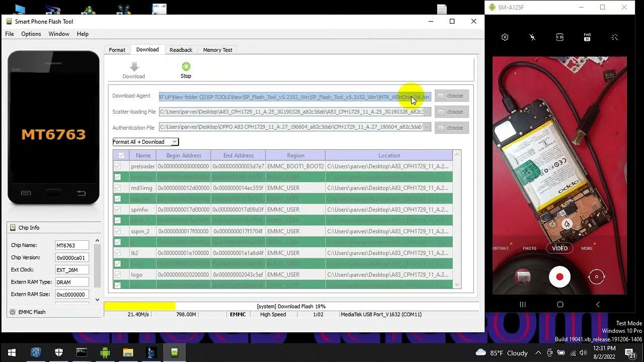
Task: Click the Download arrow icon
Action: [x=134, y=67]
